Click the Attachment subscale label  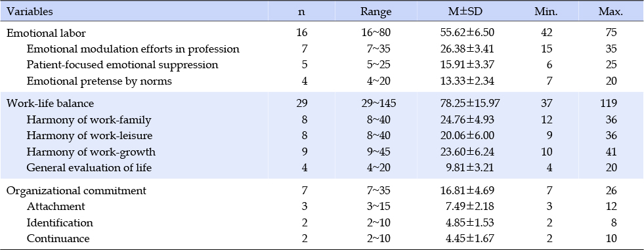[x=56, y=206]
